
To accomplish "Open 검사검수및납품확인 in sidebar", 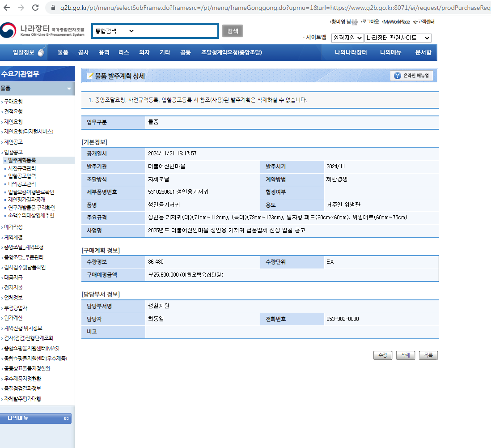I will pyautogui.click(x=25, y=268).
